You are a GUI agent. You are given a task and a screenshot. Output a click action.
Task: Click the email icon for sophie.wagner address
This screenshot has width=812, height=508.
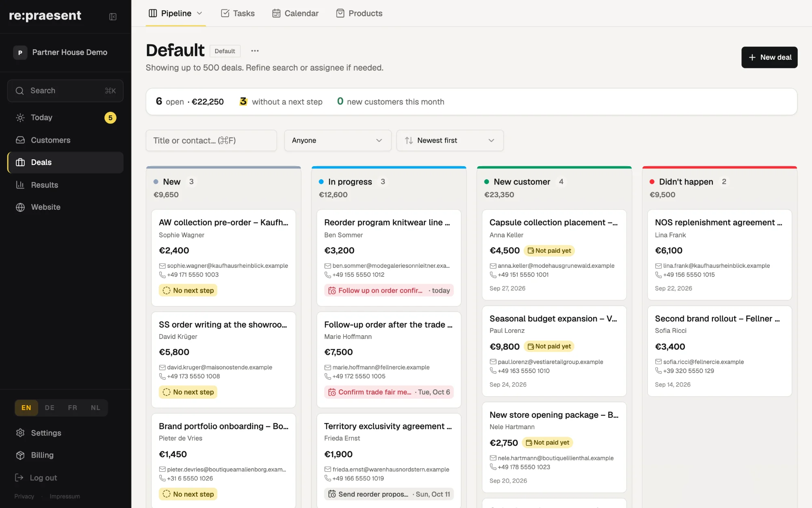[x=162, y=266]
